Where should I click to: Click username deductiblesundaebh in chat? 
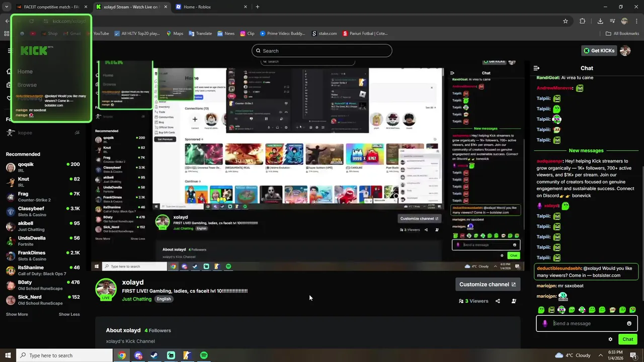click(x=559, y=268)
